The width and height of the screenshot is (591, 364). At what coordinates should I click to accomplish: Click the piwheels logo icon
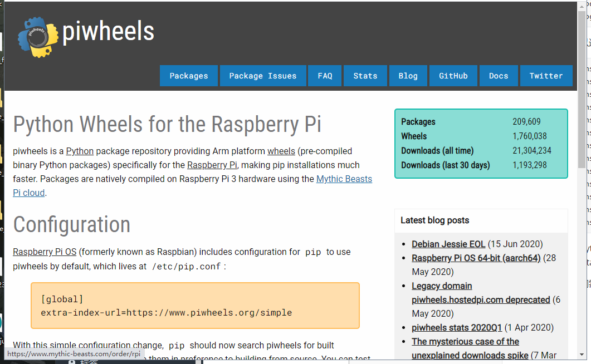point(38,37)
